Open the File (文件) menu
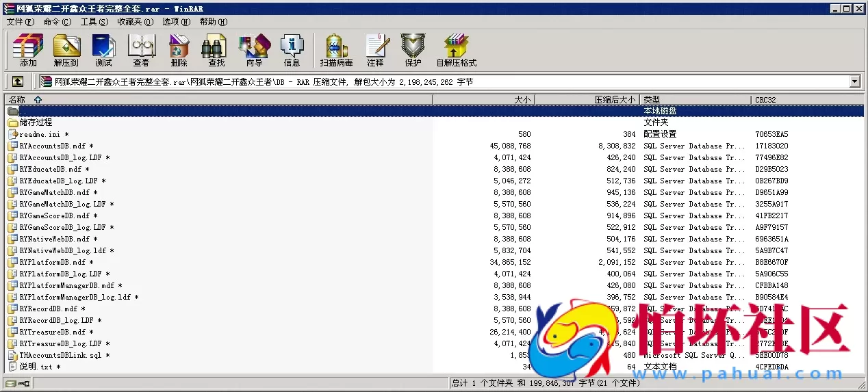 (x=21, y=22)
